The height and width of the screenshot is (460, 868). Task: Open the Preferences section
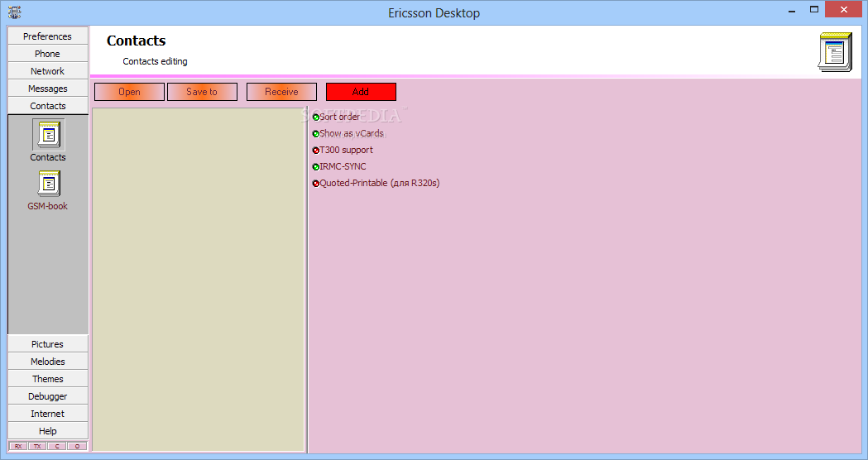point(48,36)
